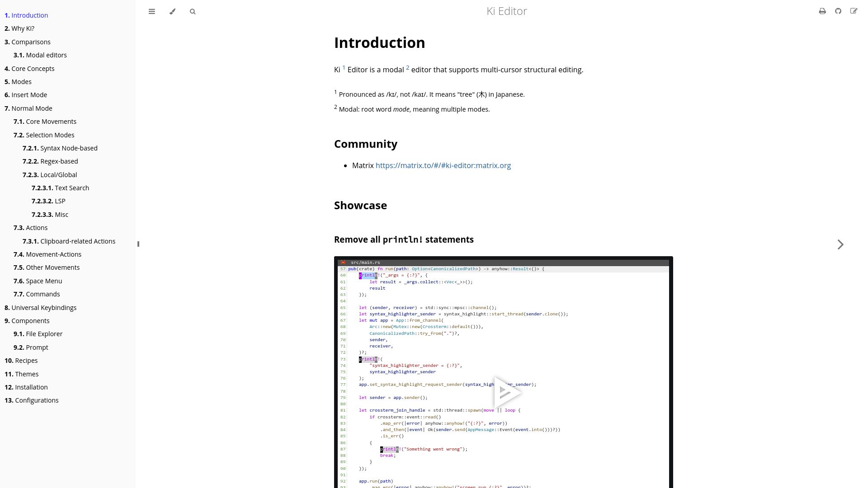The height and width of the screenshot is (488, 868).
Task: Click the Ki Editor page title
Action: pyautogui.click(x=506, y=11)
